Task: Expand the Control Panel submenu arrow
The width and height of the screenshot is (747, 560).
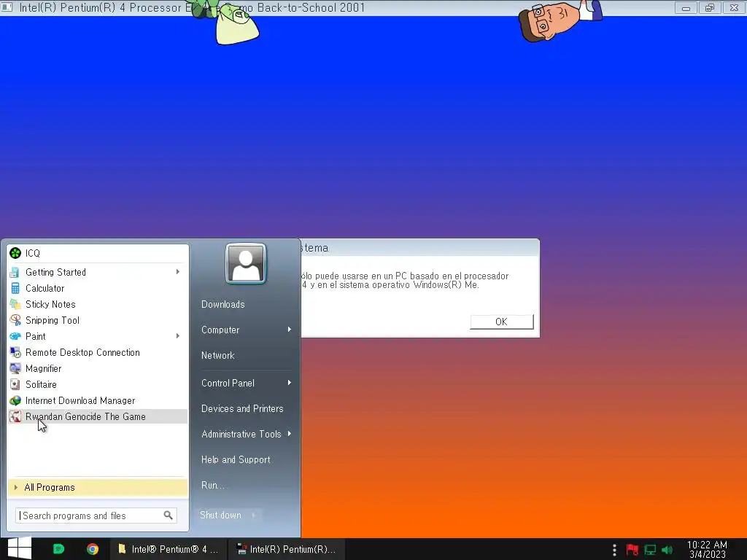Action: tap(289, 383)
